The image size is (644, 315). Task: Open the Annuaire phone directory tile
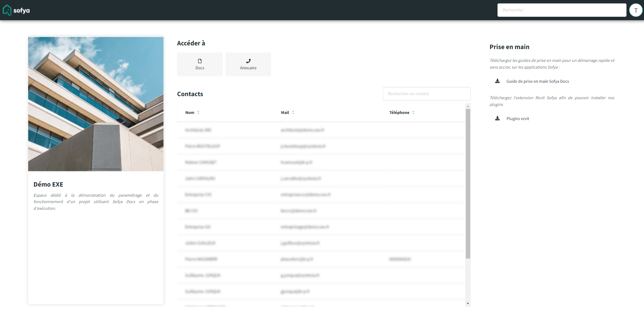click(248, 64)
